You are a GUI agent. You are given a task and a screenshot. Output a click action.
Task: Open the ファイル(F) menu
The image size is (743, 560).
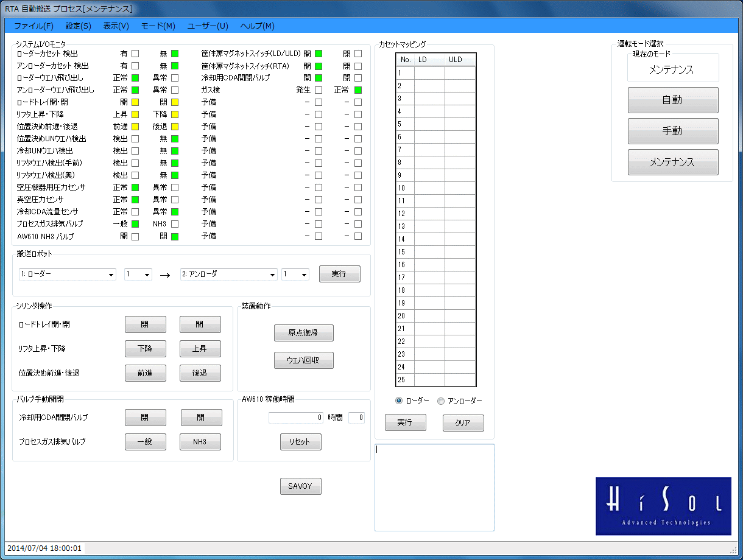coord(33,26)
